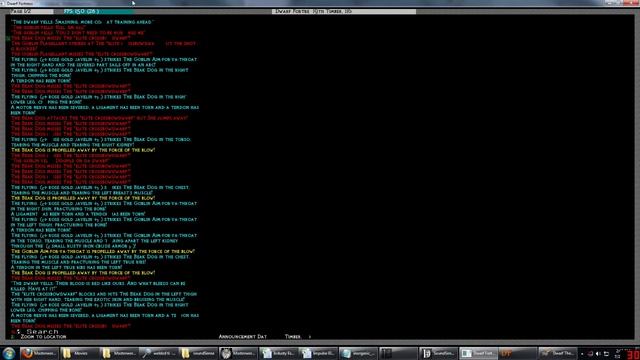
Task: Select 'elite crossbowdwarf blocks and hits' line
Action: point(104,294)
